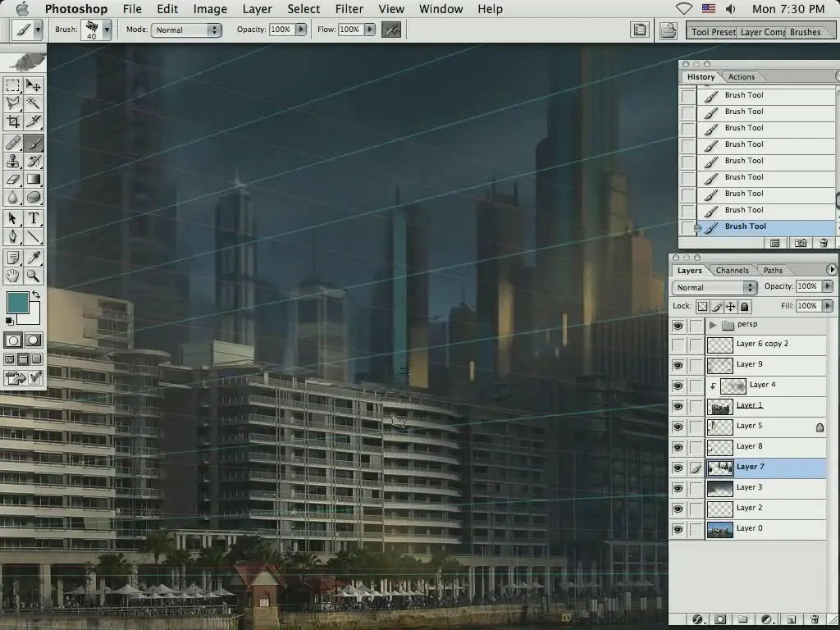Delete layer with Layers trash icon

(815, 619)
